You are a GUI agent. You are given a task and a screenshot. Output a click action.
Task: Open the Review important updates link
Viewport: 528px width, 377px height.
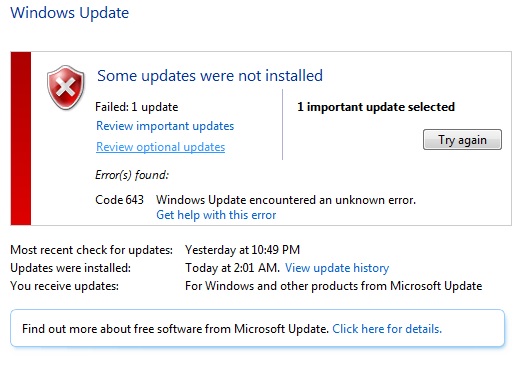(x=165, y=126)
